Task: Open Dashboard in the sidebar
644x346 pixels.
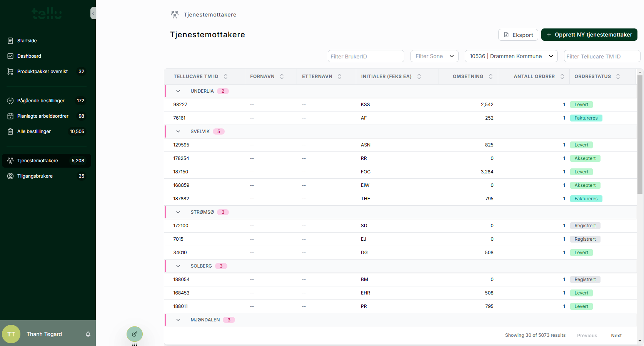Action: coord(29,56)
